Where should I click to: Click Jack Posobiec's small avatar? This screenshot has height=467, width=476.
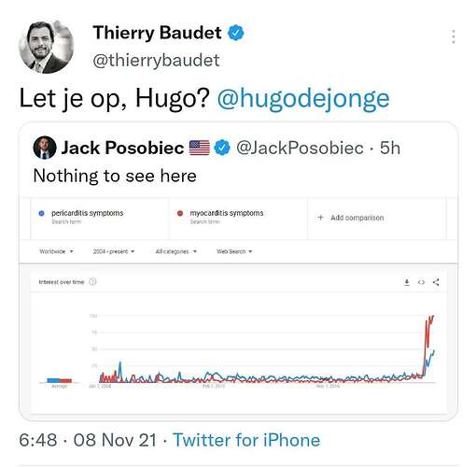[45, 148]
